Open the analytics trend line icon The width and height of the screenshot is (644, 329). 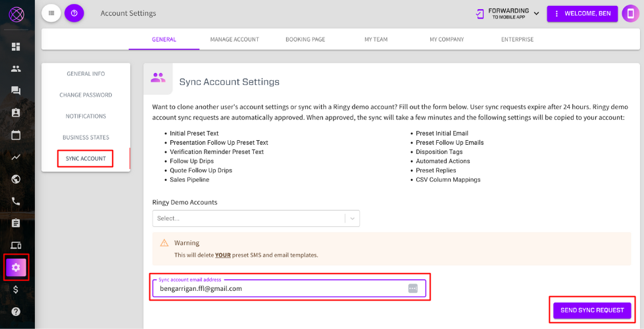(x=16, y=157)
